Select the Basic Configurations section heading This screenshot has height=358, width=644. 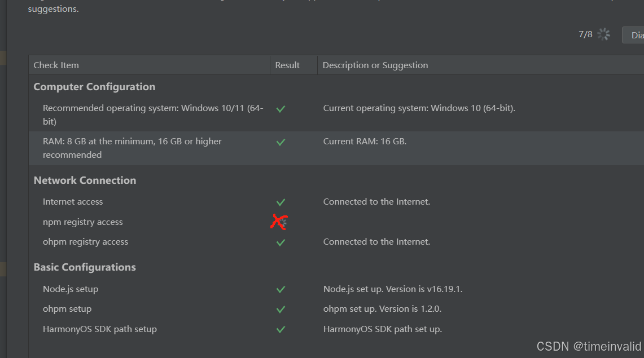click(85, 267)
